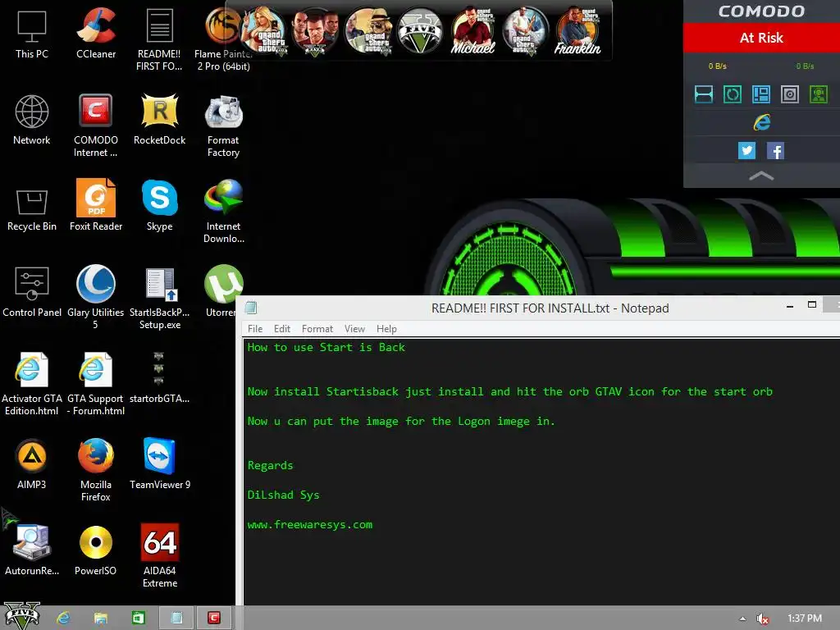Open Internet Explorer in the taskbar

coord(63,619)
